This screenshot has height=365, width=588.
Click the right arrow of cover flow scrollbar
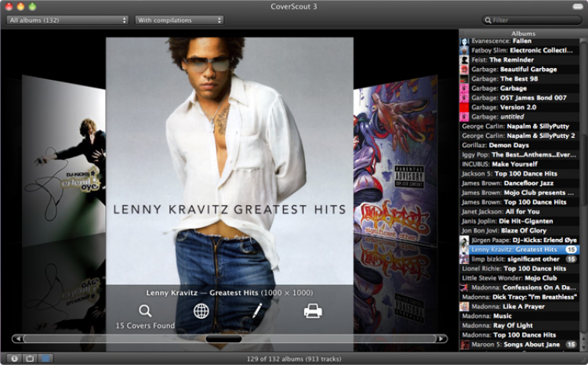pos(442,339)
